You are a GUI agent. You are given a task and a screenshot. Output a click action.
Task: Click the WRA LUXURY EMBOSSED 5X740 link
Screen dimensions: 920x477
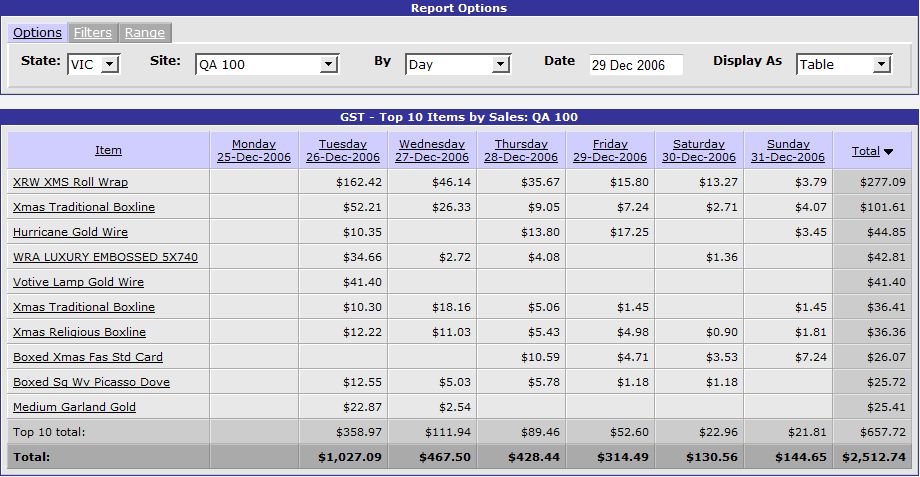(105, 257)
